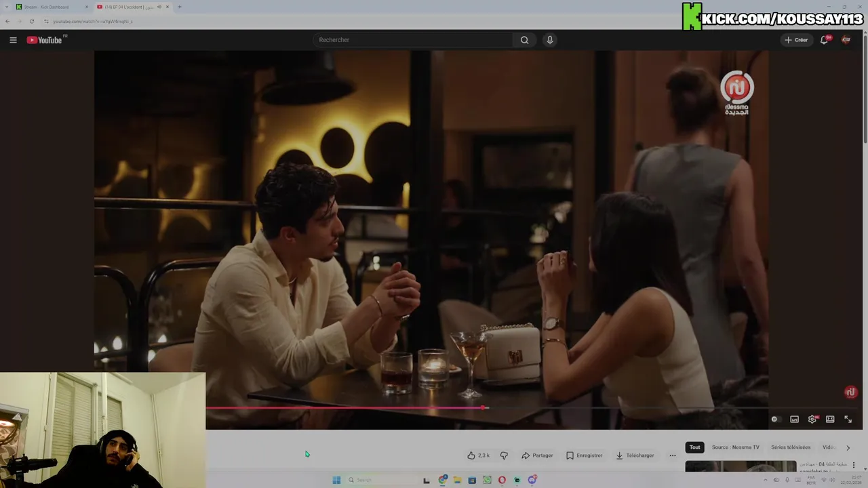
Task: Start voice search with the microphone
Action: (550, 40)
